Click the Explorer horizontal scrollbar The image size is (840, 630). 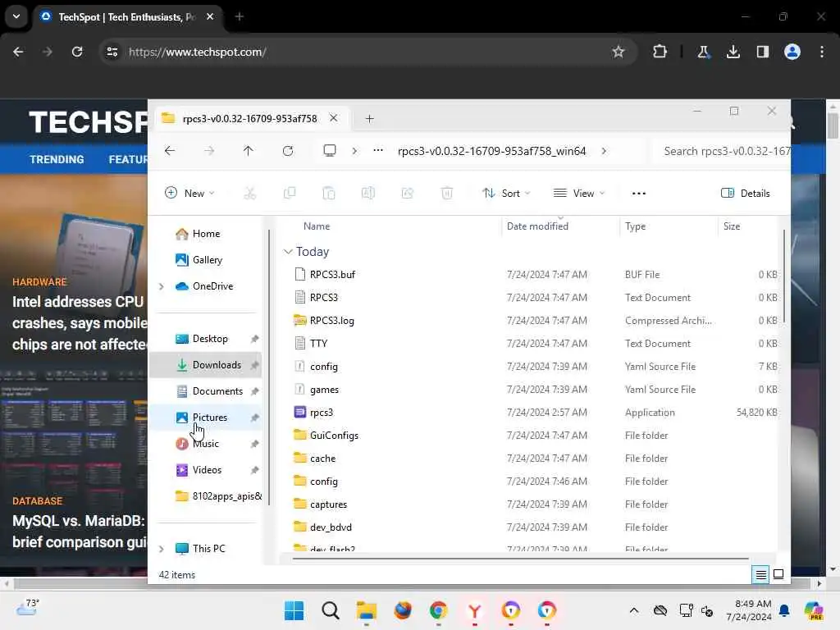[520, 558]
